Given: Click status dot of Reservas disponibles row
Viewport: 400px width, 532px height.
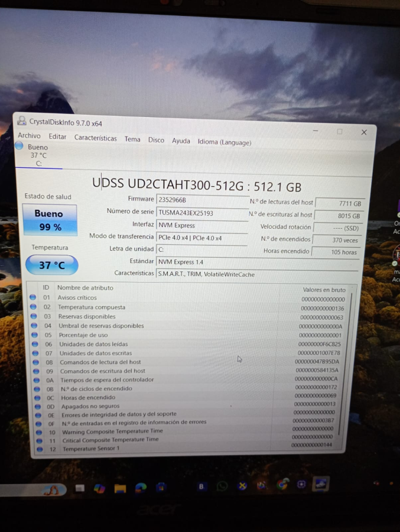Looking at the screenshot, I should (34, 316).
